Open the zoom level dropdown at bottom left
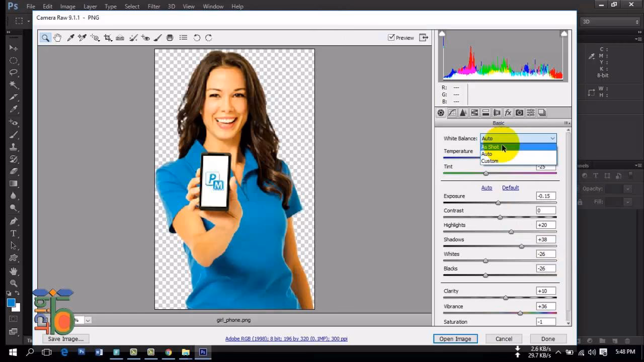 [x=88, y=320]
